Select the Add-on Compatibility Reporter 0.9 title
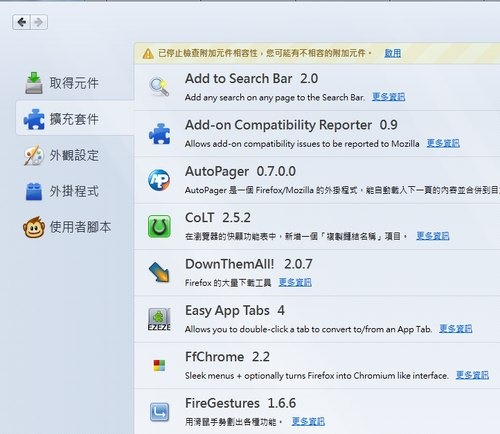Screen dimensions: 500x434 tap(291, 125)
